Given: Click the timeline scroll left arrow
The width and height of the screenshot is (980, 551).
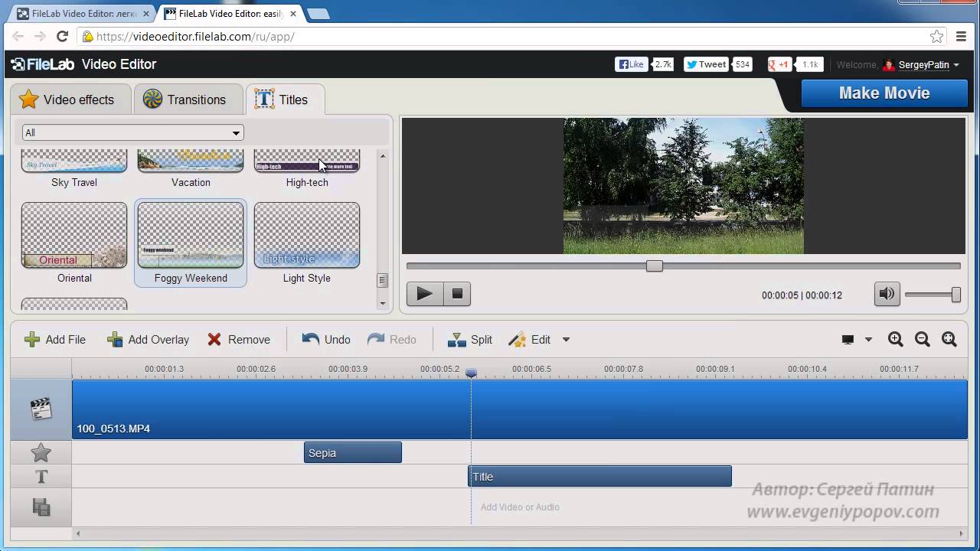Looking at the screenshot, I should pos(78,533).
